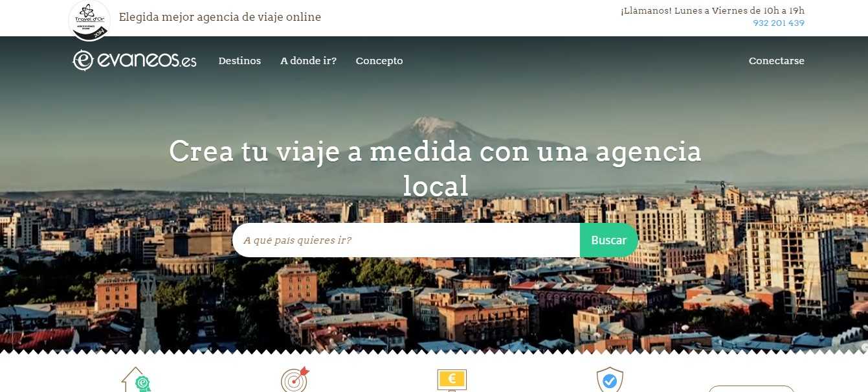Click the "Crea tu viaje a medida" headline
868x392 pixels.
pos(435,168)
